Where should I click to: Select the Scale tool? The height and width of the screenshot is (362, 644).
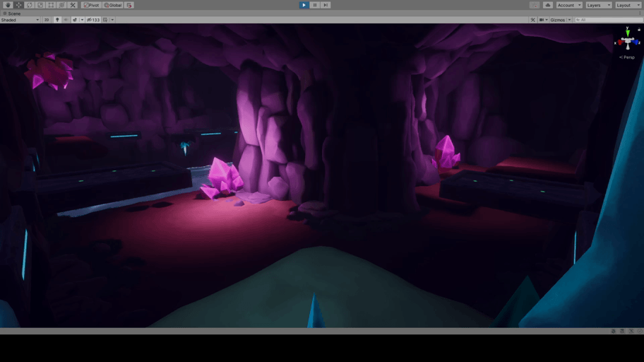[x=40, y=5]
